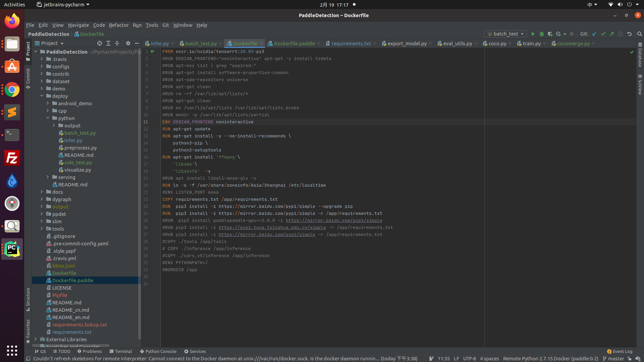644x362 pixels.
Task: Collapse the deploy folder
Action: [42, 96]
